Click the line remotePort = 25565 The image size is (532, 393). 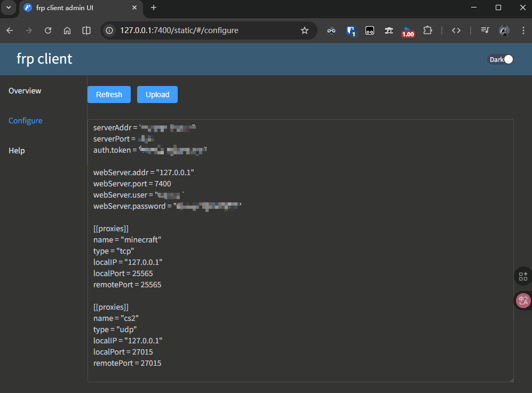point(127,285)
